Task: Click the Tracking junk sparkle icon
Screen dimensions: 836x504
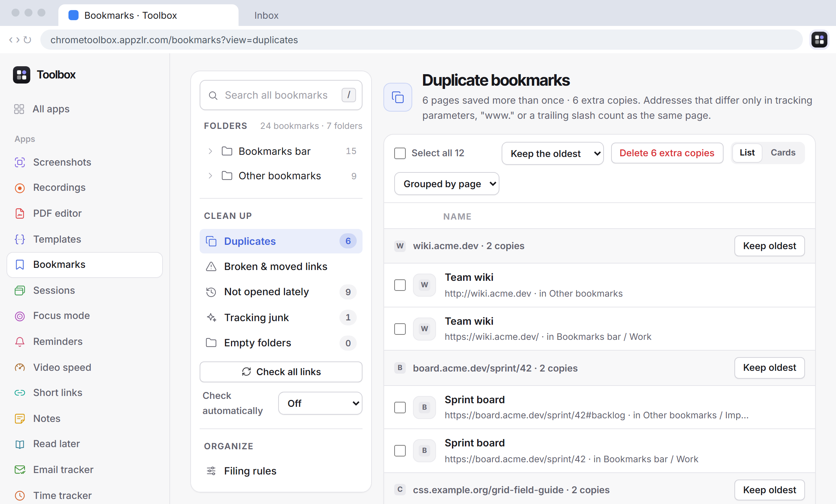Action: click(x=211, y=318)
